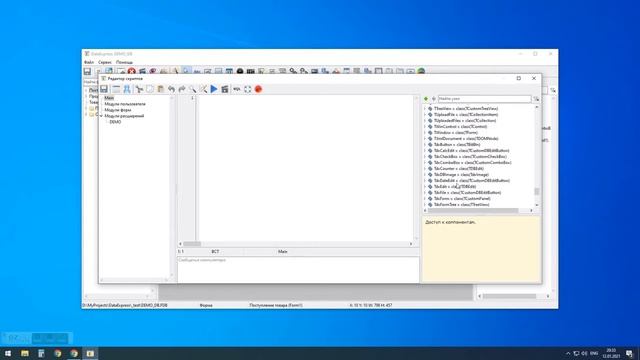The image size is (640, 360).
Task: Redo edit using the forward arrow icon
Action: [x=182, y=89]
